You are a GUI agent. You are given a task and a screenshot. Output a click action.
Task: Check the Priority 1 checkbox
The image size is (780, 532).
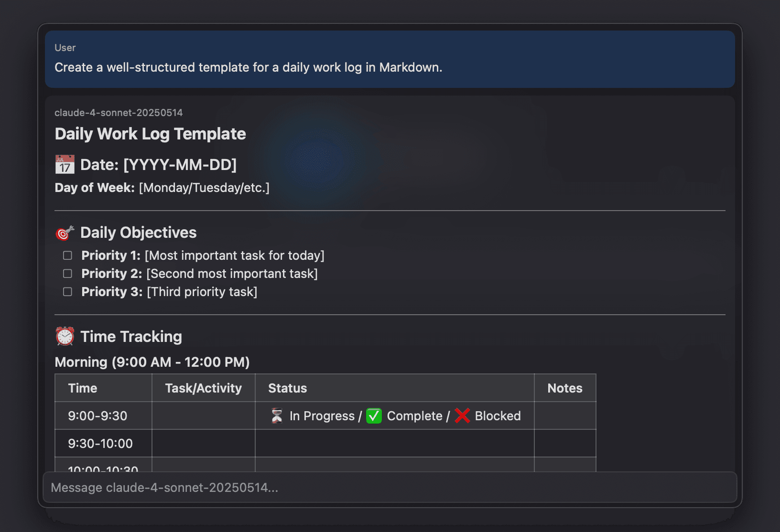click(68, 255)
